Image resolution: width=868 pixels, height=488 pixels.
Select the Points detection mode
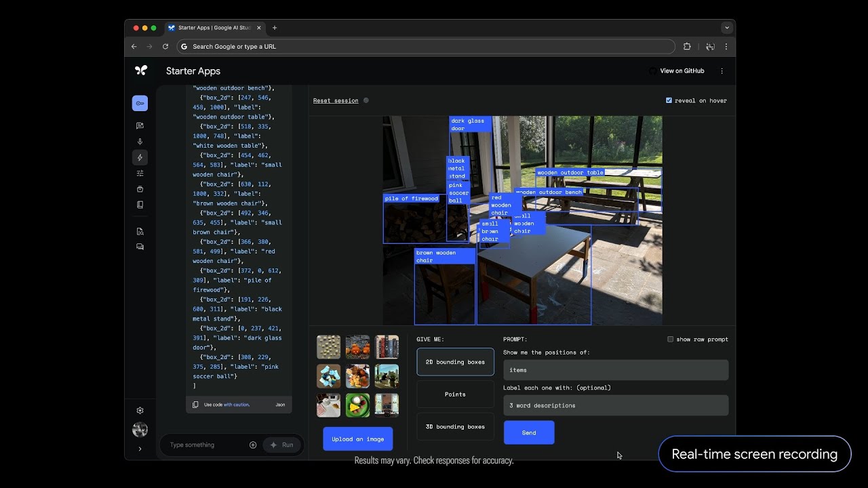click(x=455, y=394)
